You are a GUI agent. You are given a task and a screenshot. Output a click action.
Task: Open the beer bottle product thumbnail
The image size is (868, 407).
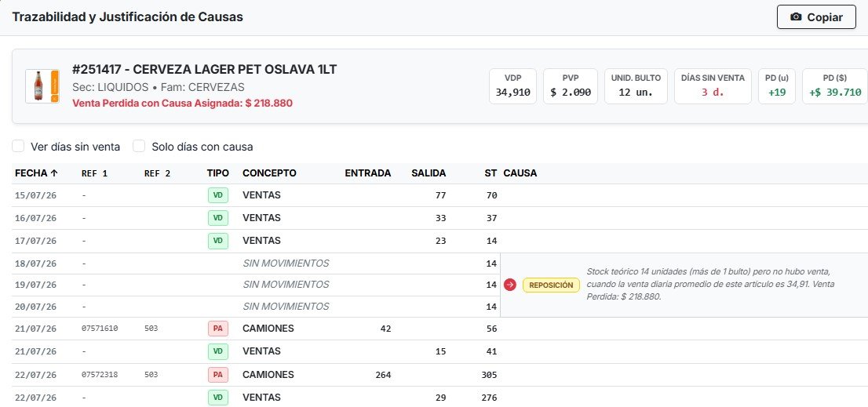42,85
